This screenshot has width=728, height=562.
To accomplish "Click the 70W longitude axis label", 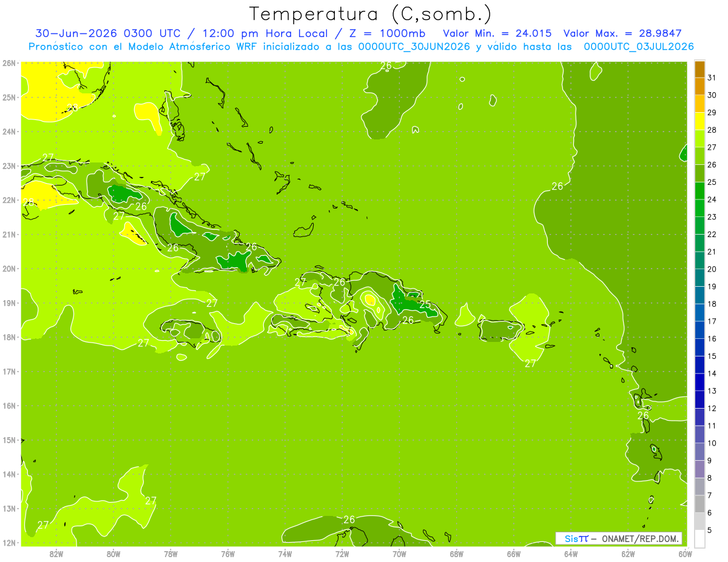I will (399, 553).
